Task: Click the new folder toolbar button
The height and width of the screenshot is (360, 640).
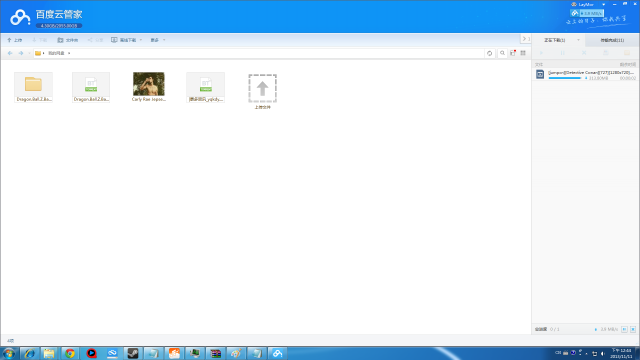Action: [x=68, y=40]
